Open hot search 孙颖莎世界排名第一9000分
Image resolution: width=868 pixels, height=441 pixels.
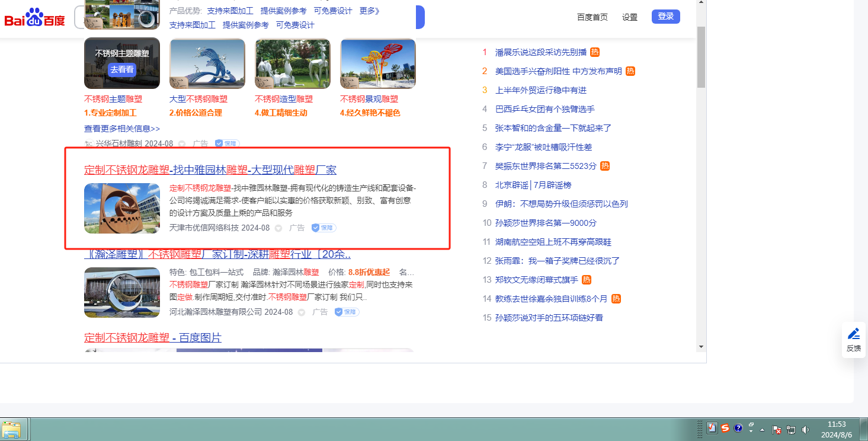546,223
